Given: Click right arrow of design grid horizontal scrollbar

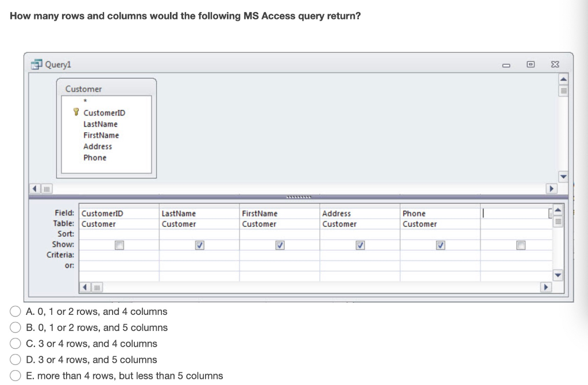Looking at the screenshot, I should pos(546,287).
